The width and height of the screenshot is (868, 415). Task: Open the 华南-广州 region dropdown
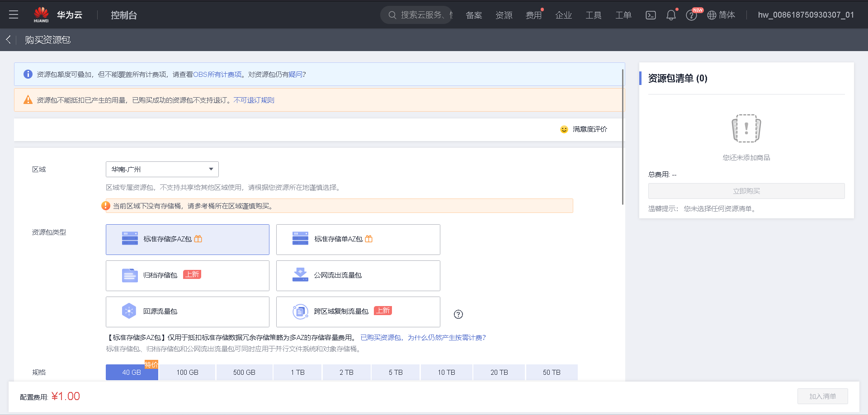coord(162,169)
